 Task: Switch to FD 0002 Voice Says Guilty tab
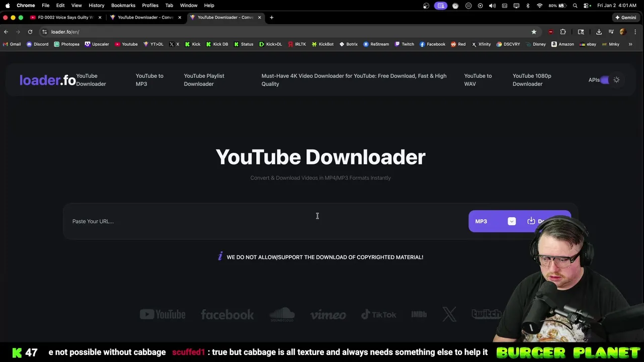[66, 17]
